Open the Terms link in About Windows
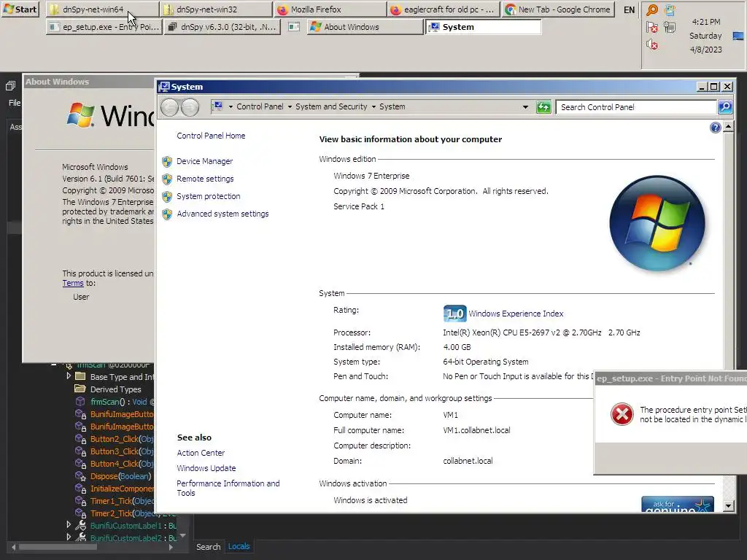The height and width of the screenshot is (560, 747). point(73,283)
